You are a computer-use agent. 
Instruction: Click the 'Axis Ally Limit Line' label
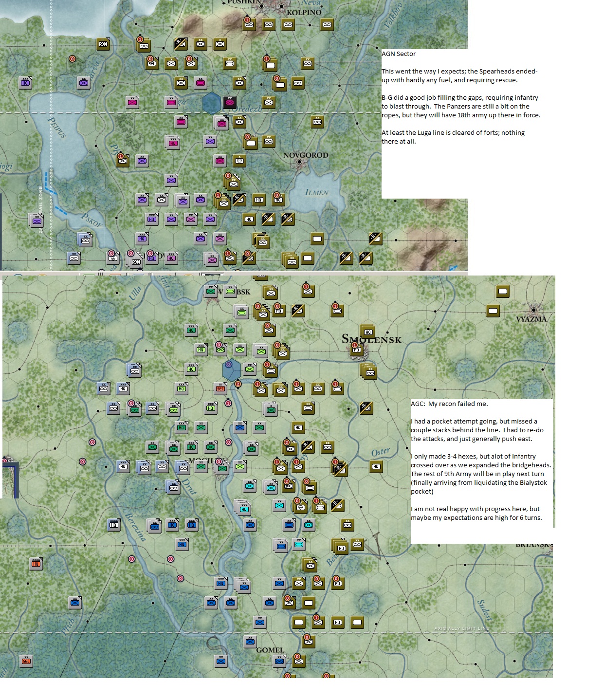pos(461,628)
